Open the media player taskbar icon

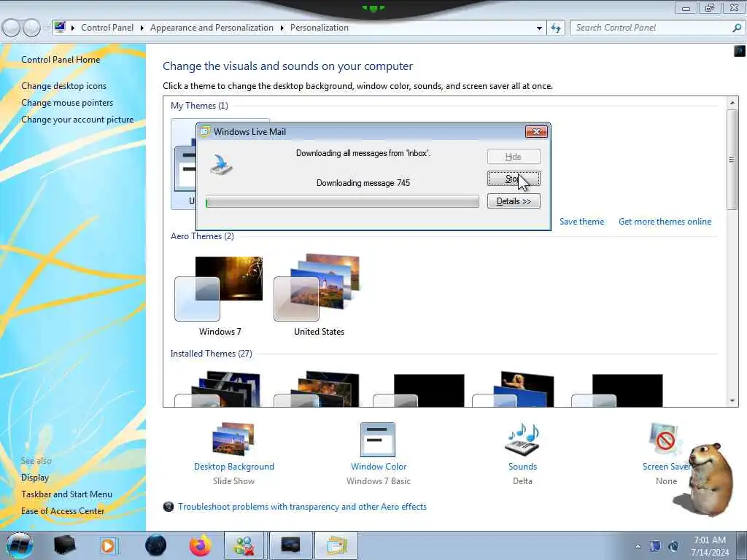pyautogui.click(x=108, y=545)
